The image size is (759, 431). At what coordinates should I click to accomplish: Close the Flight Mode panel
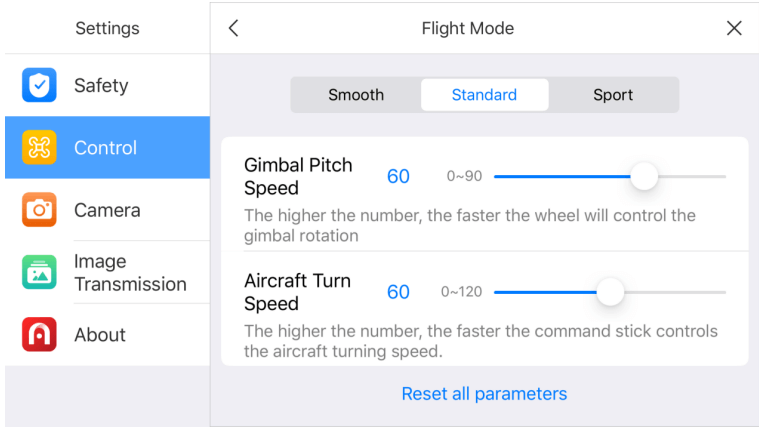[734, 28]
